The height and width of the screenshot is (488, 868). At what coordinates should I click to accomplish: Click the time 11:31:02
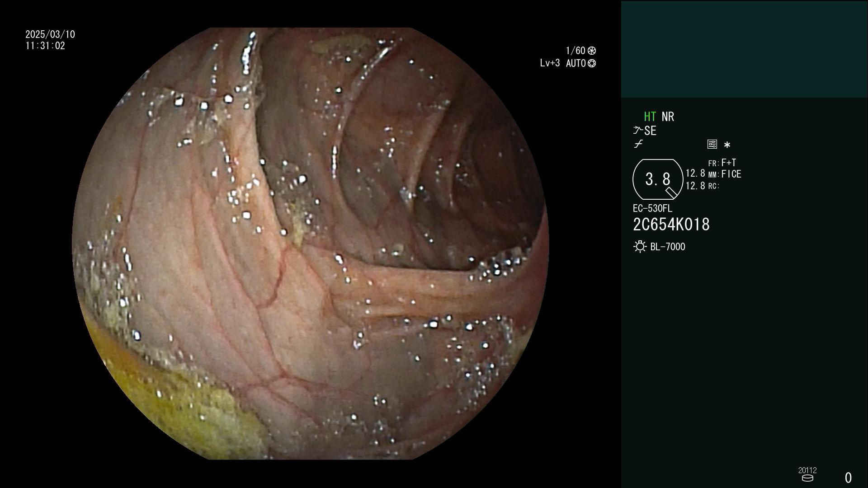[45, 46]
